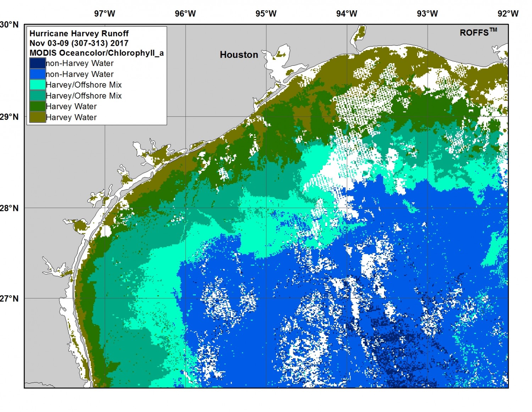Click the 93°W longitude label
532x412 pixels.
427,13
